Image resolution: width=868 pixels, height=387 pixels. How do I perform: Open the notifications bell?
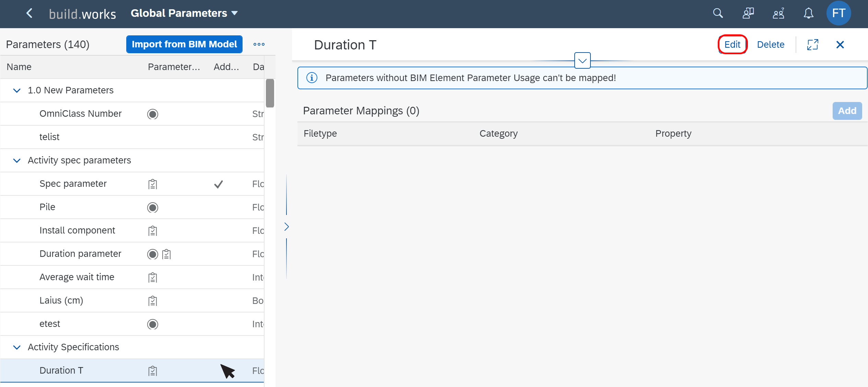point(808,13)
